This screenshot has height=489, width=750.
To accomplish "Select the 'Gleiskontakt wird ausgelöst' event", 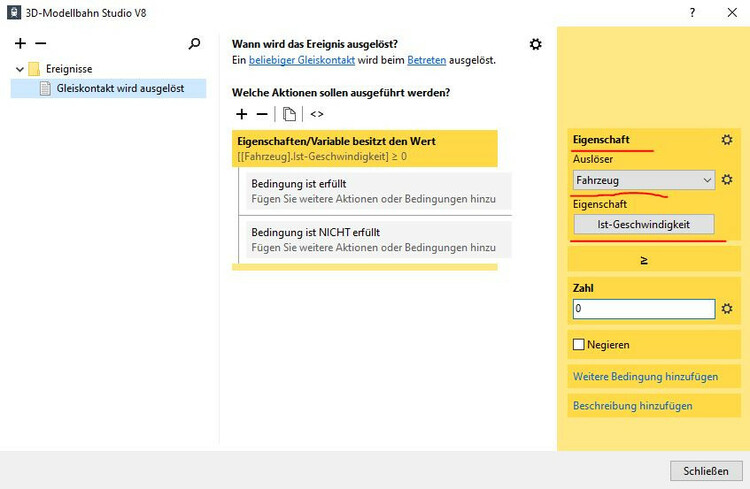I will tap(119, 88).
